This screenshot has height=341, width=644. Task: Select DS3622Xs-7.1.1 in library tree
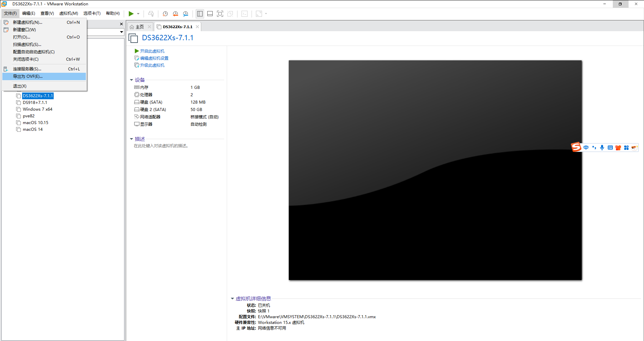coord(38,96)
